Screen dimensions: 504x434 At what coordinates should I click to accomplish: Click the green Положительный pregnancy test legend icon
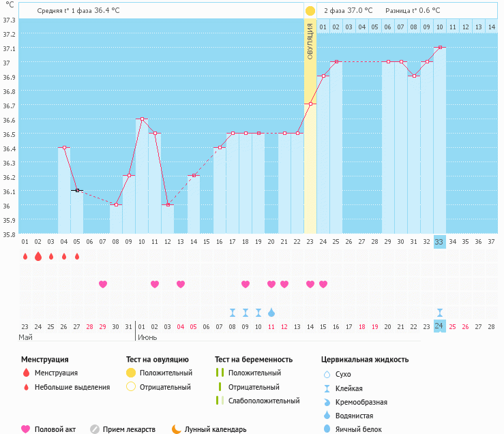pos(220,373)
